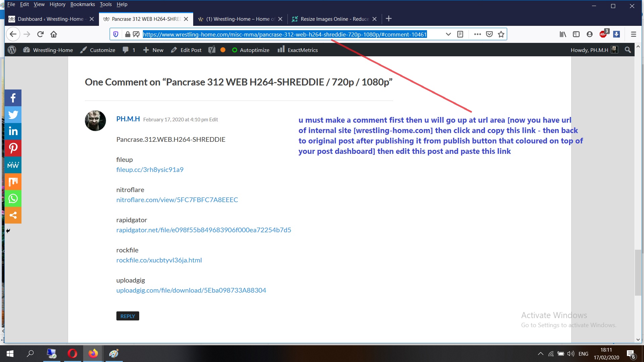Open ExactMetrics admin bar item
The image size is (644, 362).
(298, 50)
